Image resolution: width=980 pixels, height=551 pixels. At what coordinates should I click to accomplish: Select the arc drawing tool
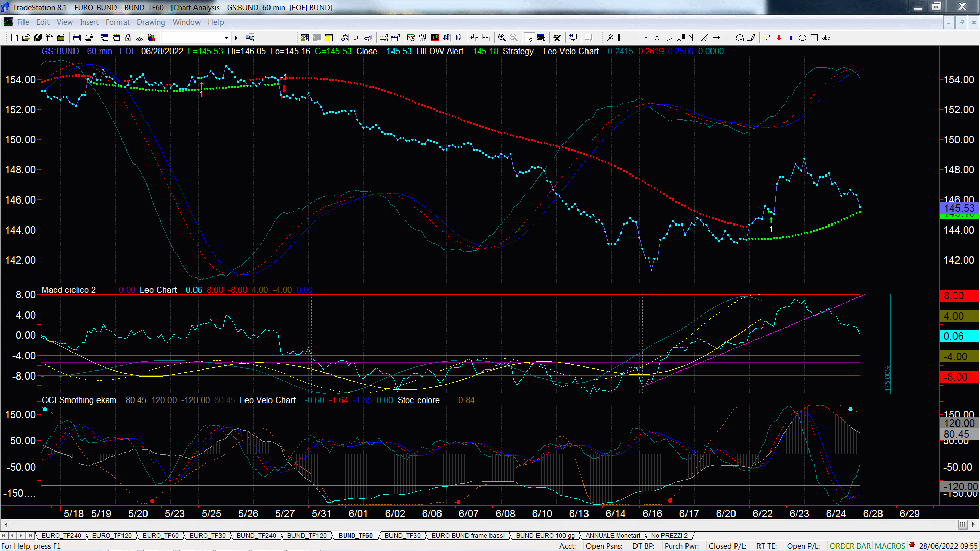[767, 38]
